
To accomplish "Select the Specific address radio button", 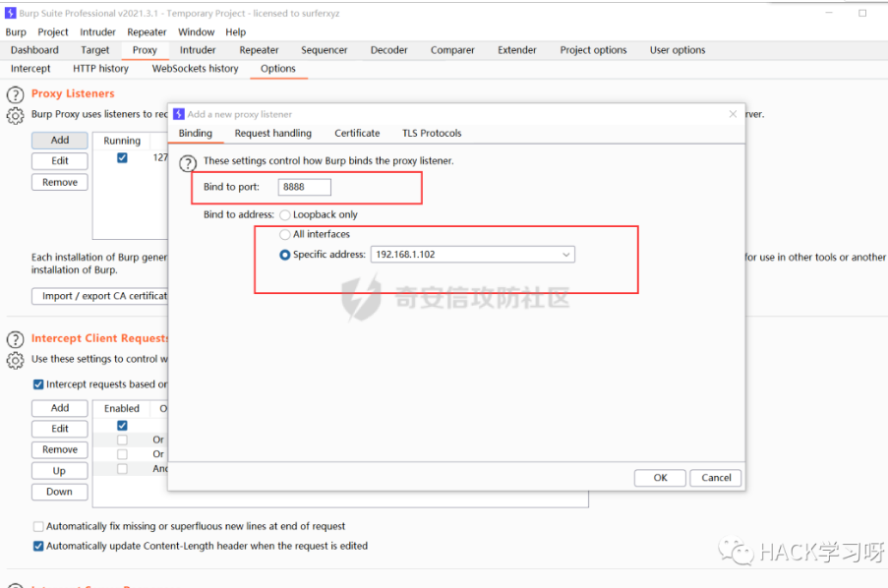I will [285, 255].
